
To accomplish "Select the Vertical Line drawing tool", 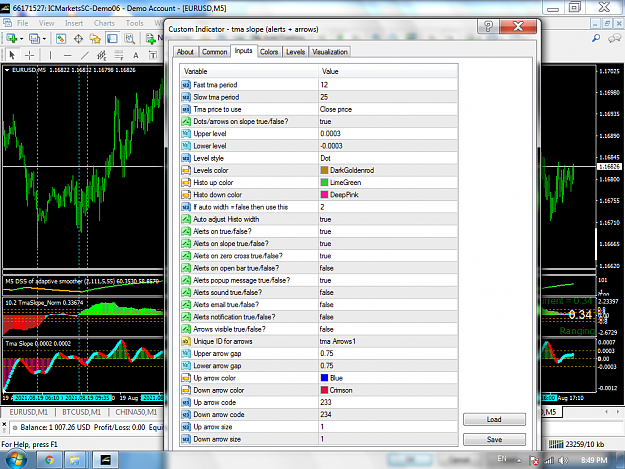I will 50,55.
